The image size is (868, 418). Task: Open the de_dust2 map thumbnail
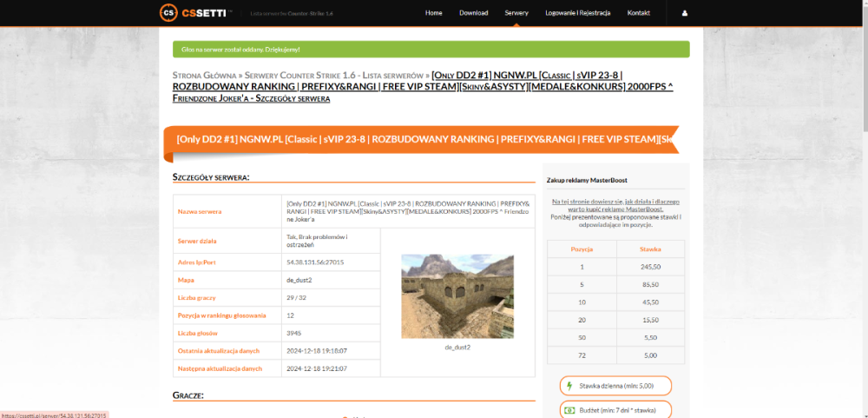point(457,296)
